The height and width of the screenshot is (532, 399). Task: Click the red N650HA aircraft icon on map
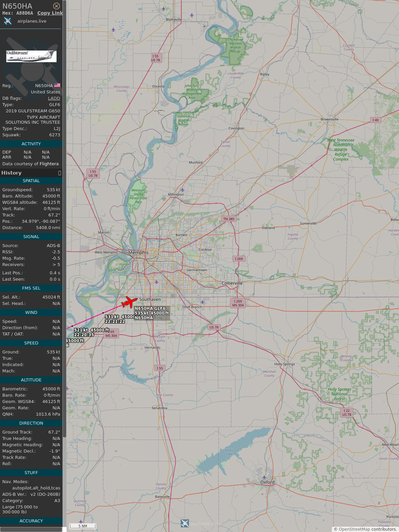pyautogui.click(x=129, y=302)
